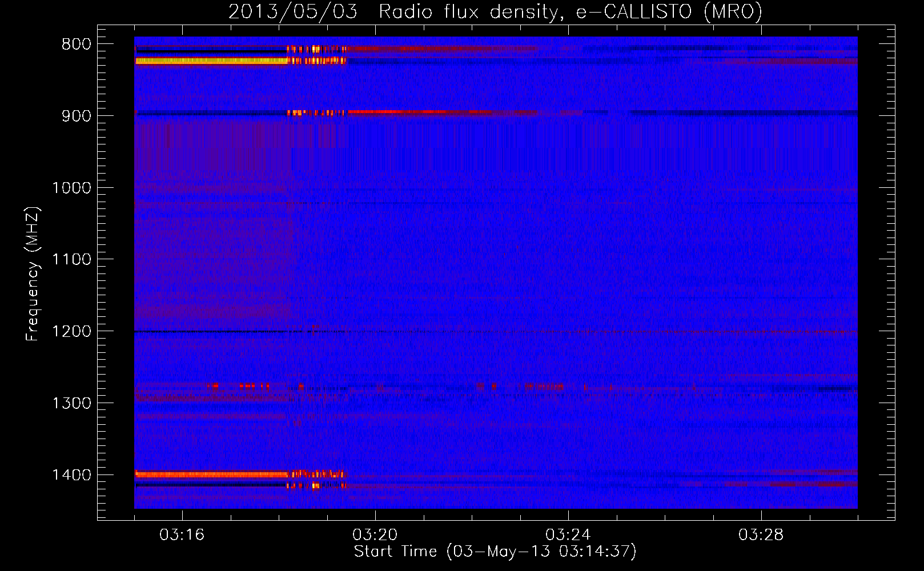Select the 1100 frequency axis label

point(71,260)
